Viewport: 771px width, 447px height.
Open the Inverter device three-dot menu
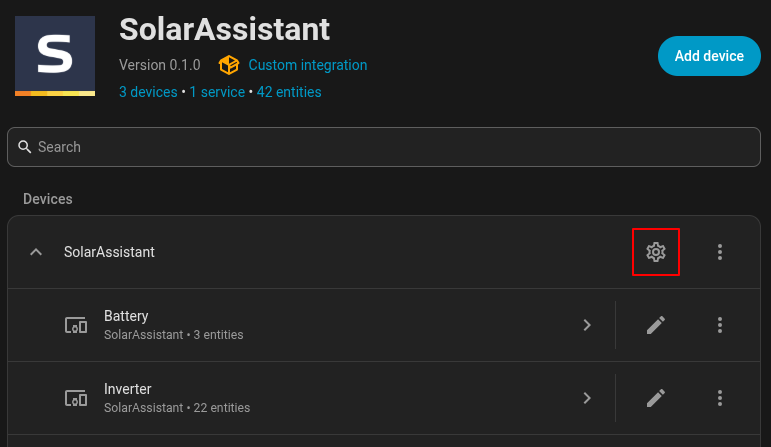(x=720, y=398)
